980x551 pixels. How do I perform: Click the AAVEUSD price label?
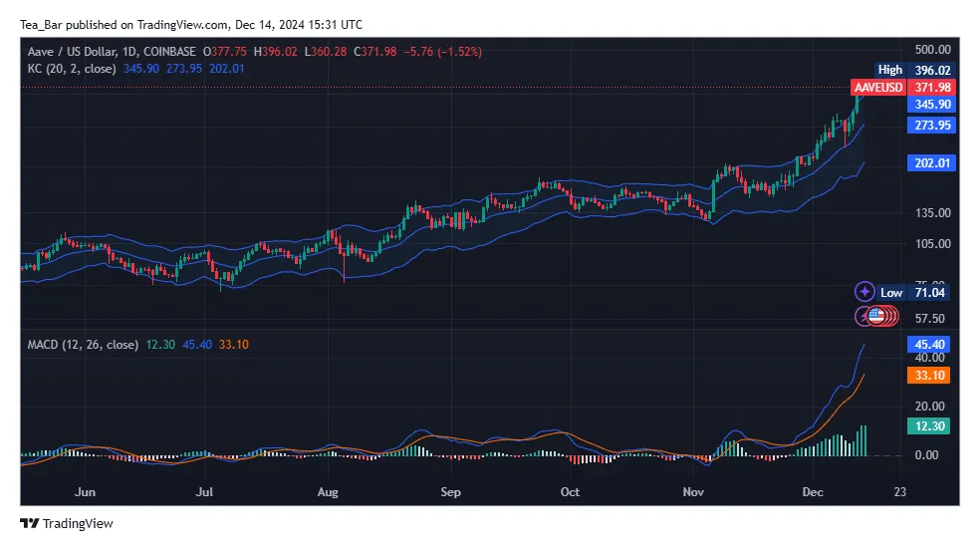[x=876, y=88]
